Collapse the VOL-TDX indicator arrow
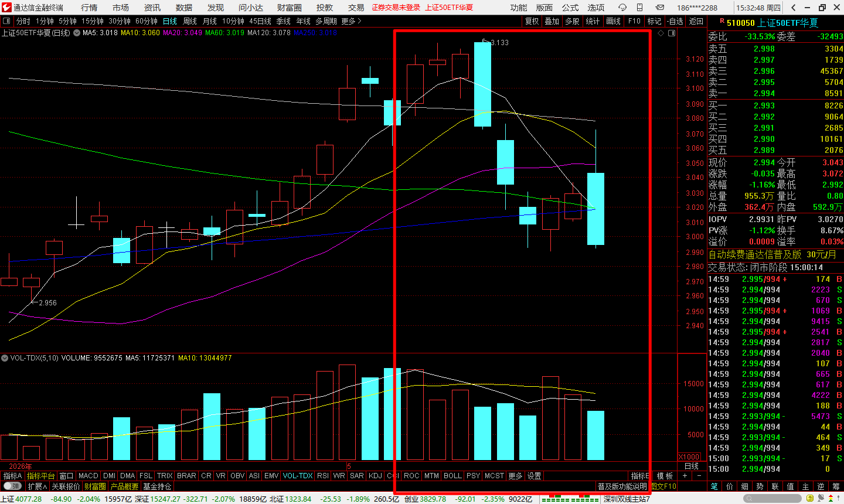 [x=5, y=358]
